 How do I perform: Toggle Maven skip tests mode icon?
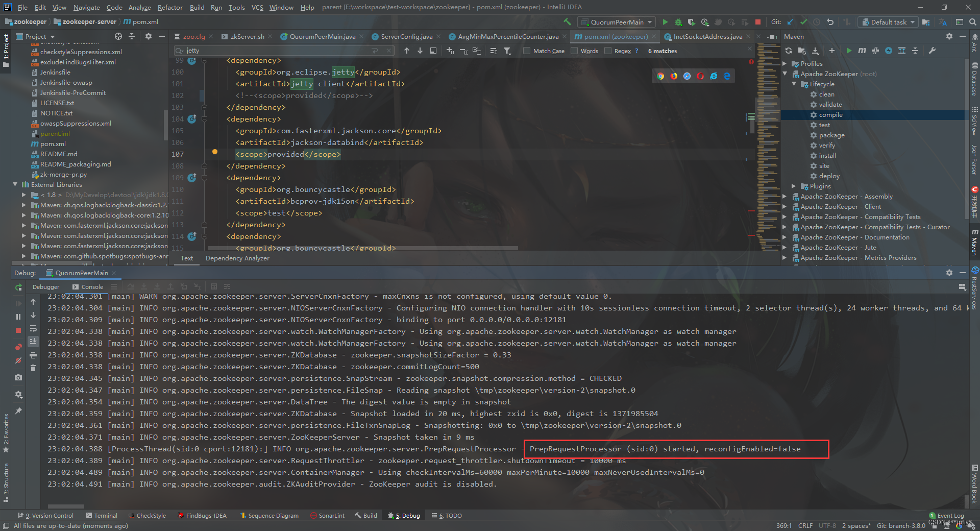(889, 51)
